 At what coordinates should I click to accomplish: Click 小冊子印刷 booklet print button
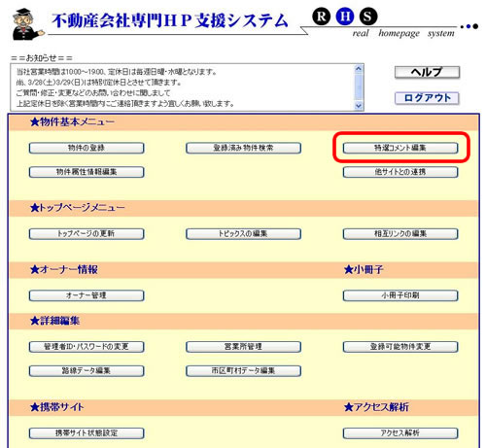click(x=400, y=295)
